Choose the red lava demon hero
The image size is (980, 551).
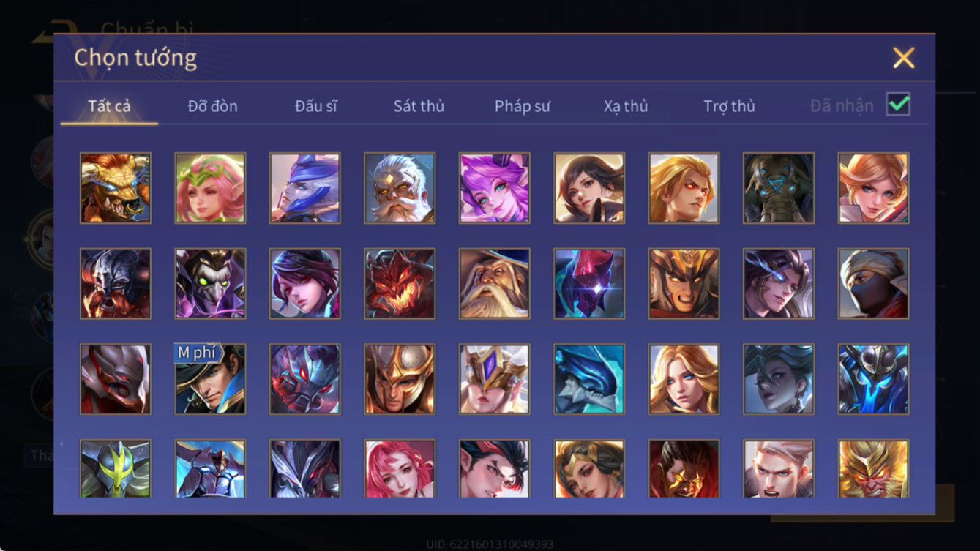pos(400,284)
